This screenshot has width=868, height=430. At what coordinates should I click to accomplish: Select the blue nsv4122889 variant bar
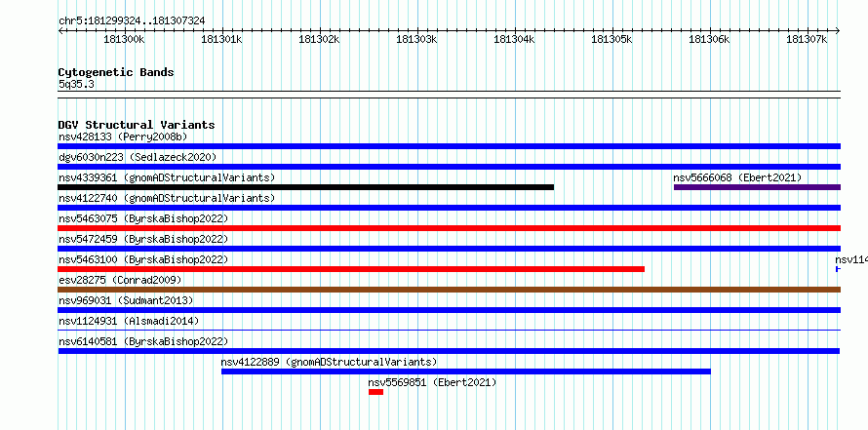tap(466, 371)
